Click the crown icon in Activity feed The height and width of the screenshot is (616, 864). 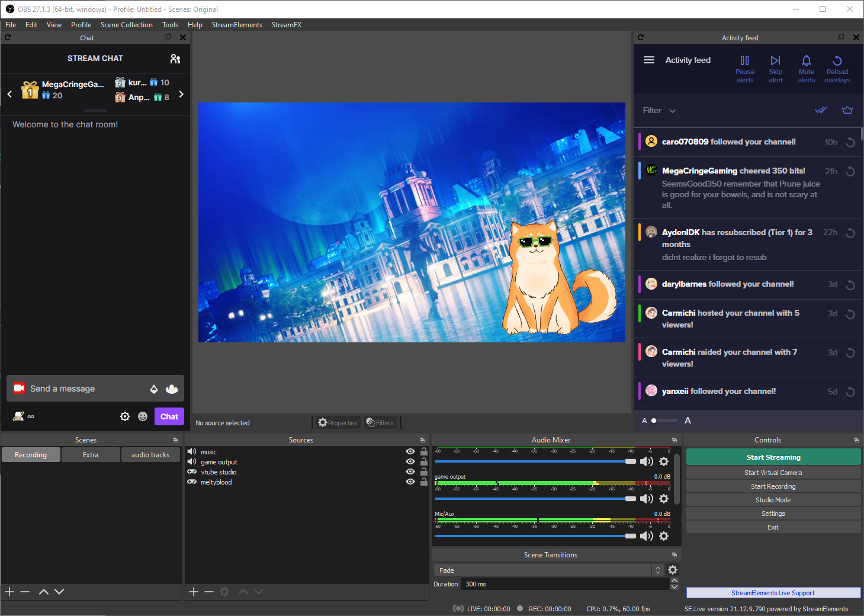coord(847,110)
